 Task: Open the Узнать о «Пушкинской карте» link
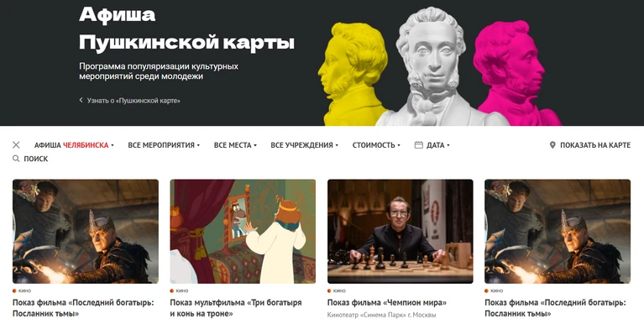point(134,101)
